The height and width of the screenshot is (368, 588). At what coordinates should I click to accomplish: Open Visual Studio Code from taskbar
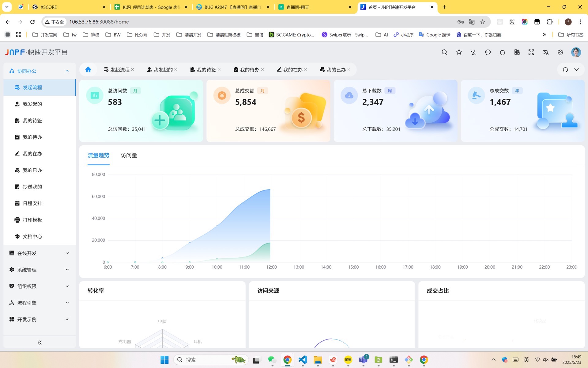pyautogui.click(x=303, y=359)
